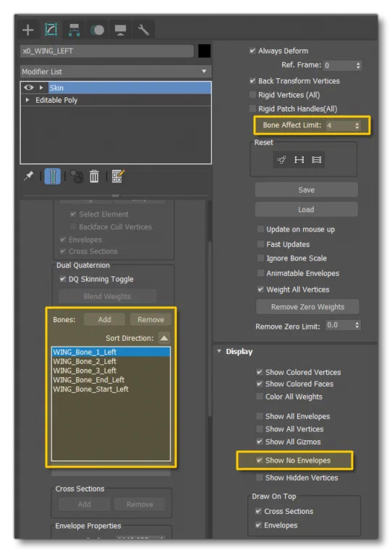Select Editable Poly in the stack

(x=56, y=100)
